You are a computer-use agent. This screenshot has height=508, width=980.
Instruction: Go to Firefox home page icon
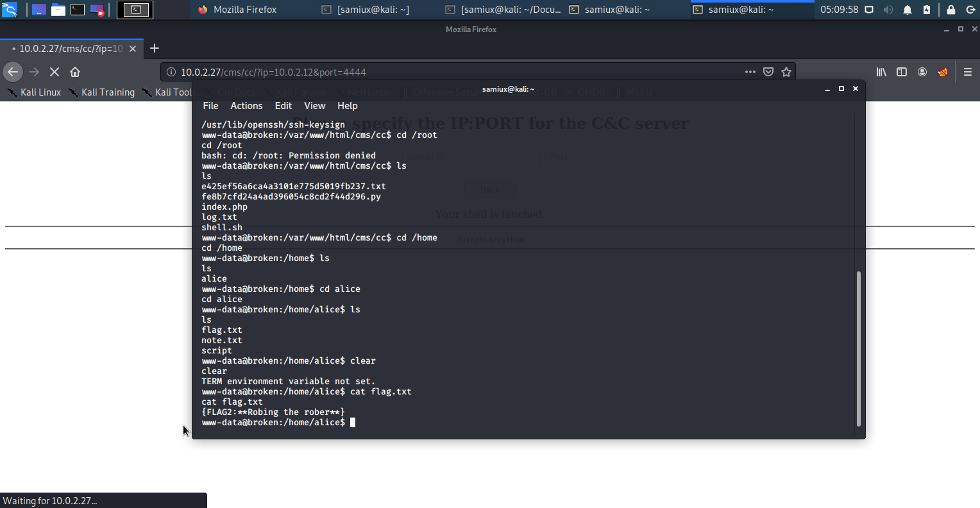coord(75,72)
